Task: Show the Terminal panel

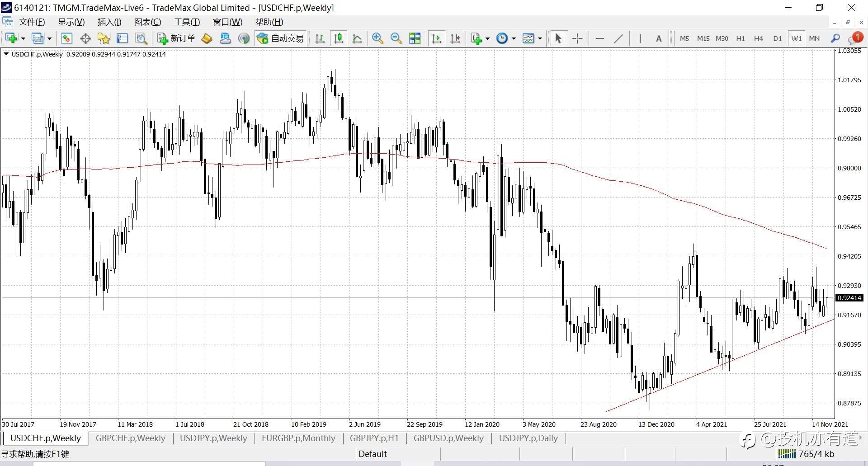Action: pos(122,38)
